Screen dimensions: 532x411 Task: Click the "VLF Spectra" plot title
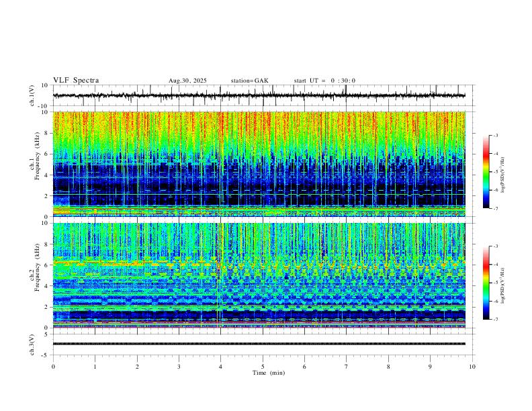click(76, 81)
